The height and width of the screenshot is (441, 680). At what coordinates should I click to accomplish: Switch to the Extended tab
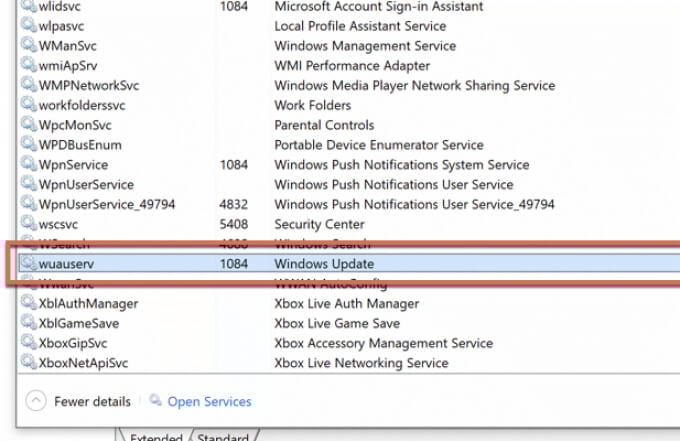154,437
